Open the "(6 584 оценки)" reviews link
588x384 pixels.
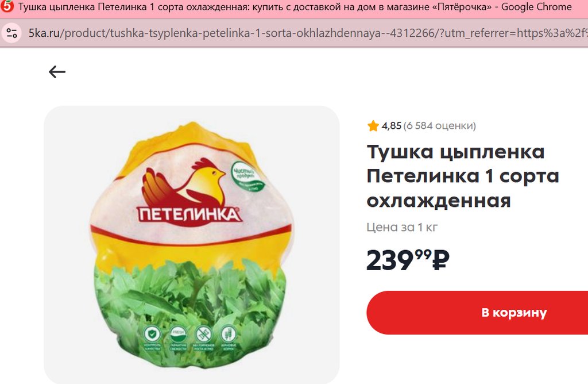tap(439, 126)
